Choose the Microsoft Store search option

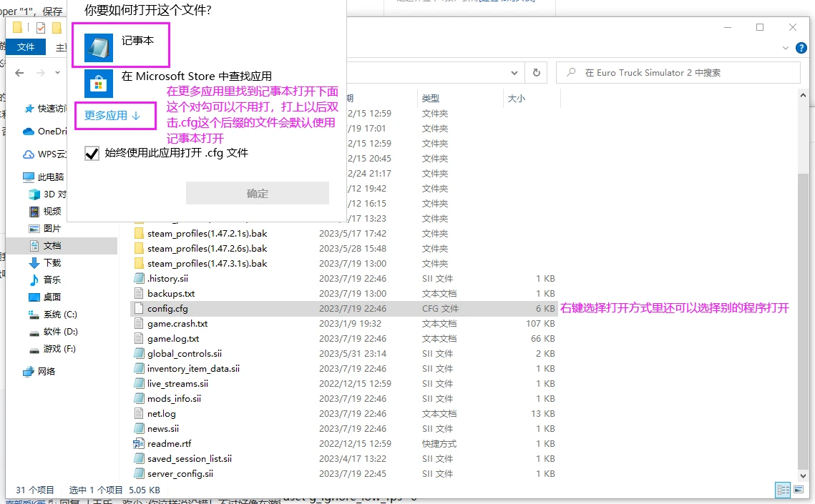179,83
